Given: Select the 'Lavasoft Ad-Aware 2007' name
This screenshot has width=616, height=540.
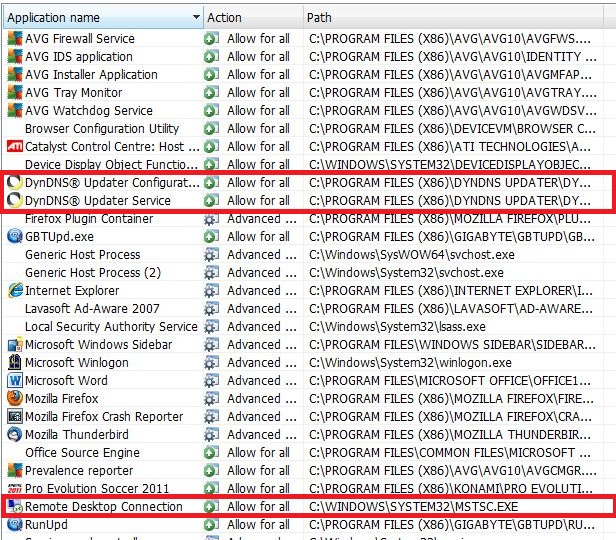Looking at the screenshot, I should point(92,309).
